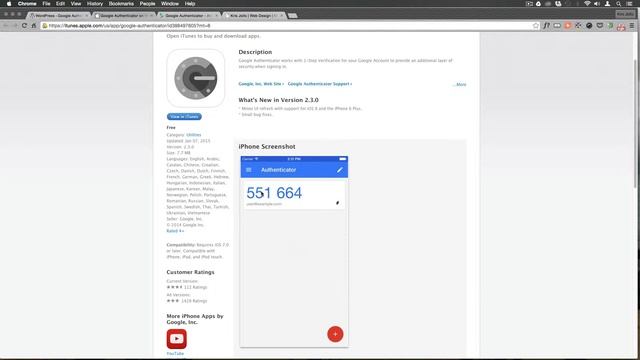The width and height of the screenshot is (640, 360).
Task: Go to the browser home page
Action: pos(34,26)
